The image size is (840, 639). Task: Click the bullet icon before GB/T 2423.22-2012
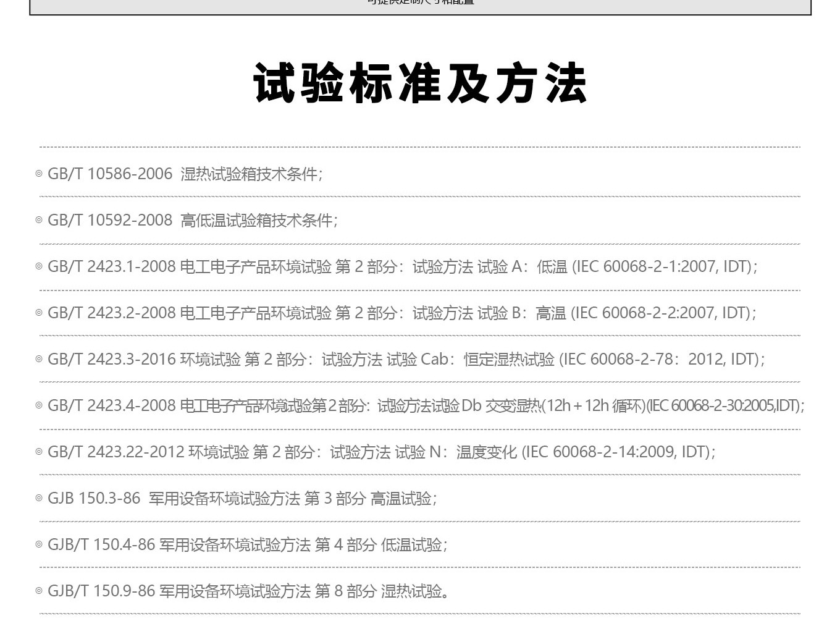[x=39, y=452]
